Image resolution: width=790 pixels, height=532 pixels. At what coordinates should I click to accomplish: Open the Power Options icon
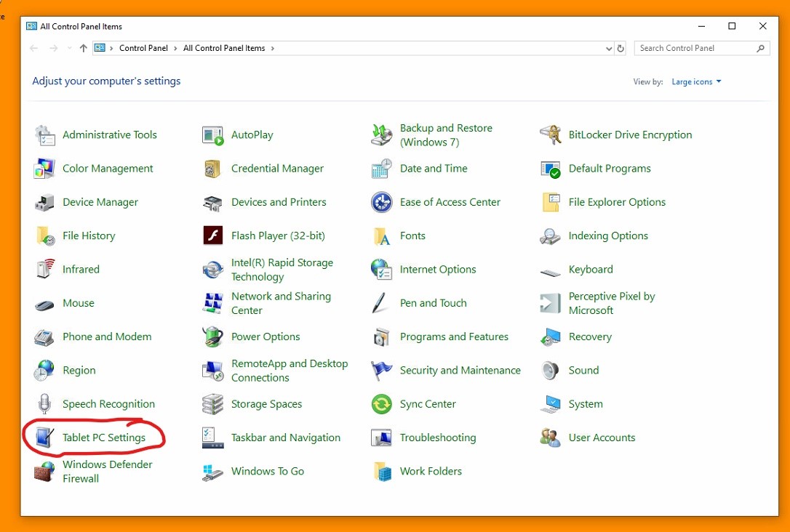tap(212, 336)
